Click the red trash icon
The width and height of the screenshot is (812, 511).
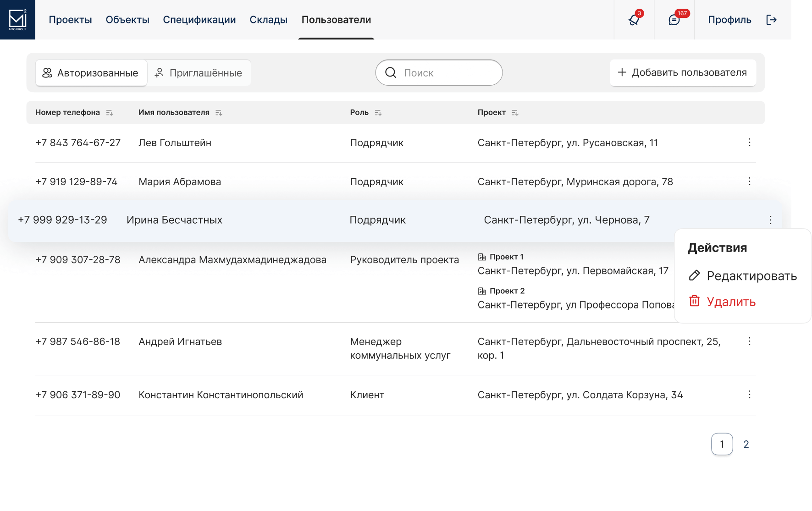695,301
